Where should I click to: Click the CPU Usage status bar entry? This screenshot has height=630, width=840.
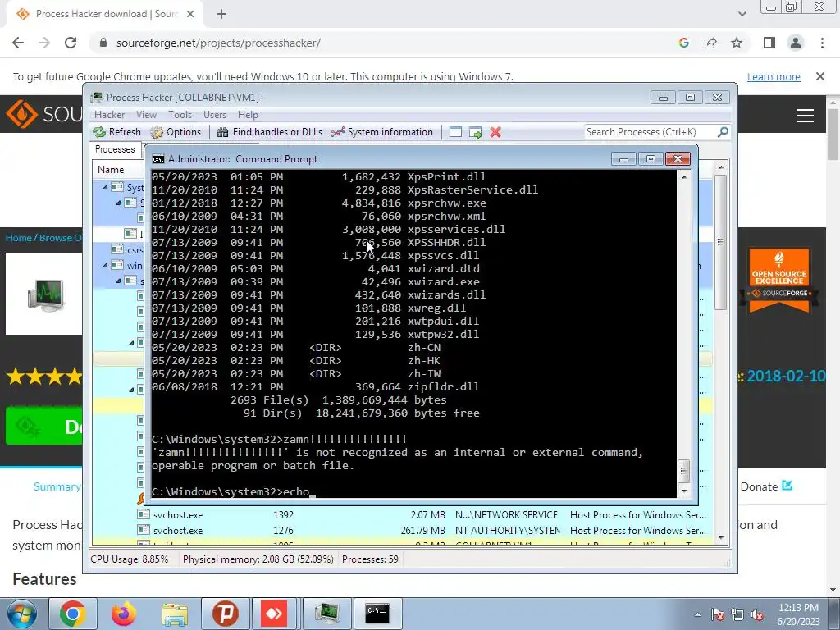point(129,559)
